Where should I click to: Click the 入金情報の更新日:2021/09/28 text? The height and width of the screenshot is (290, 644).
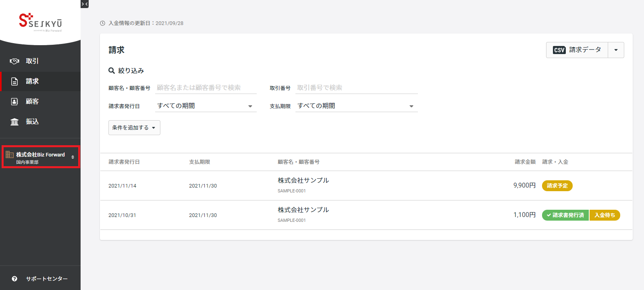pos(146,23)
